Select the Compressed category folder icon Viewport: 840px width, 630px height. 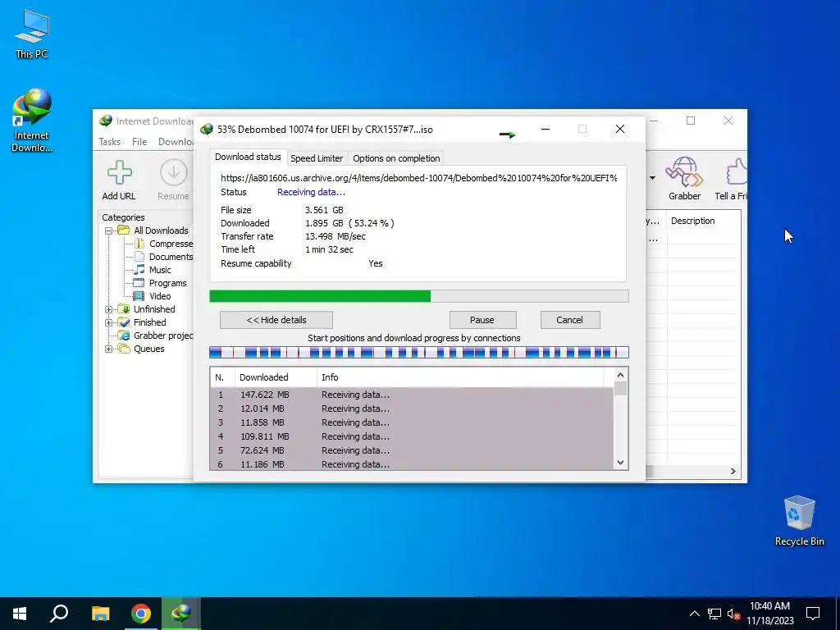[139, 243]
